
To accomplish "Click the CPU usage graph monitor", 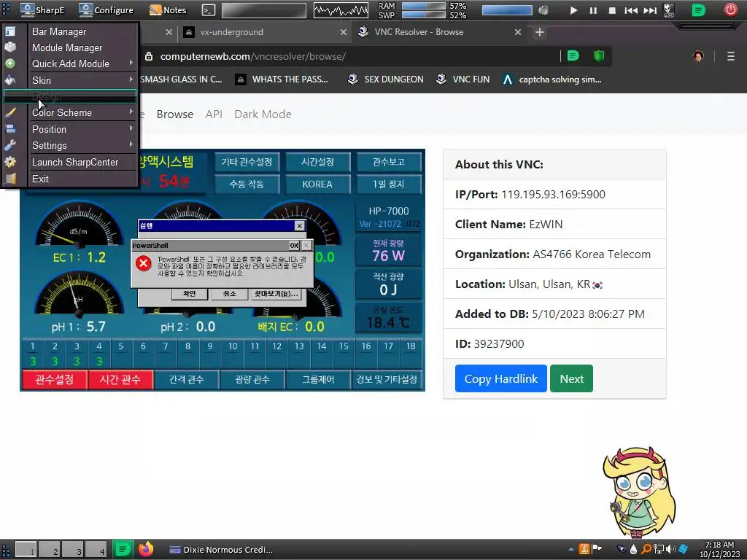I will click(341, 10).
